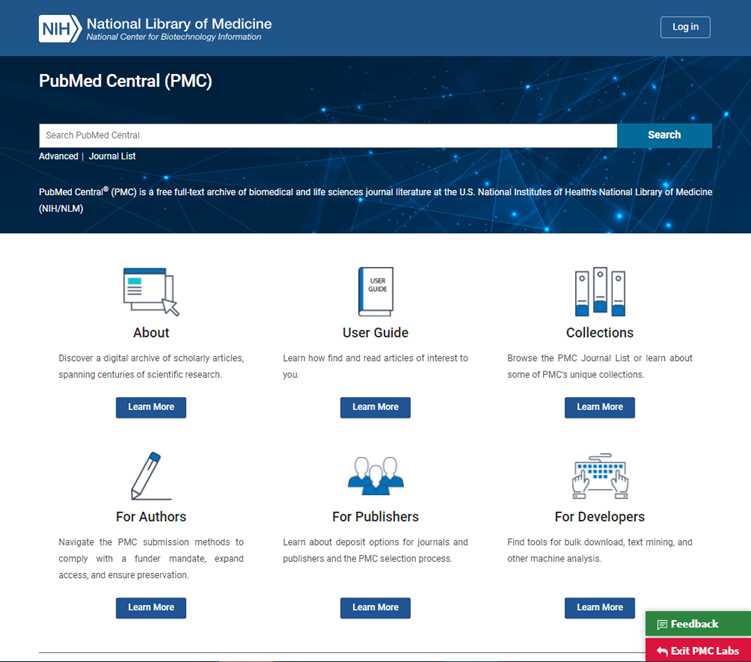Click the About heading
This screenshot has width=751, height=662.
pos(151,332)
